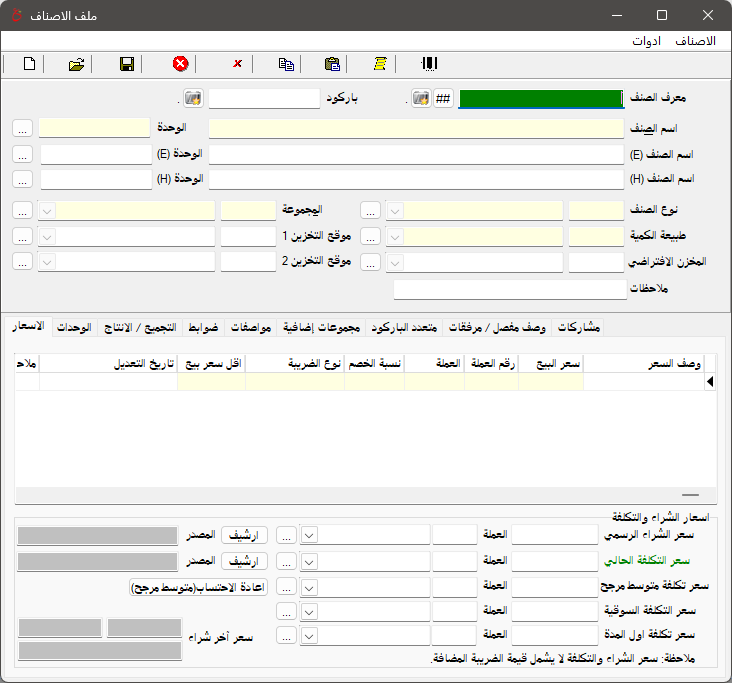Screen dimensions: 732x683
Task: Click ارشيف button for سعر التكلفة الحالي
Action: [x=244, y=561]
